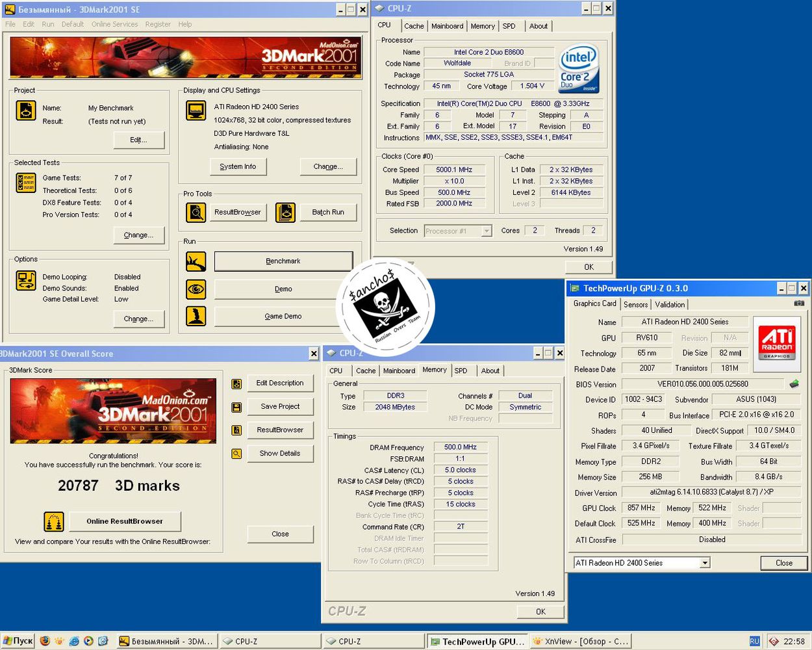Switch to the SPD tab in top CPU-Z
The image size is (812, 650).
pyautogui.click(x=509, y=26)
